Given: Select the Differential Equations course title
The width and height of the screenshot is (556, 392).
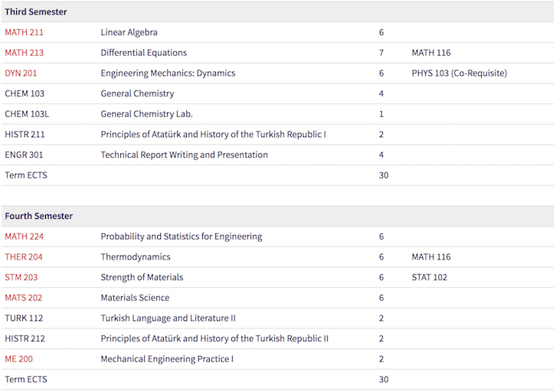Looking at the screenshot, I should pyautogui.click(x=144, y=53).
